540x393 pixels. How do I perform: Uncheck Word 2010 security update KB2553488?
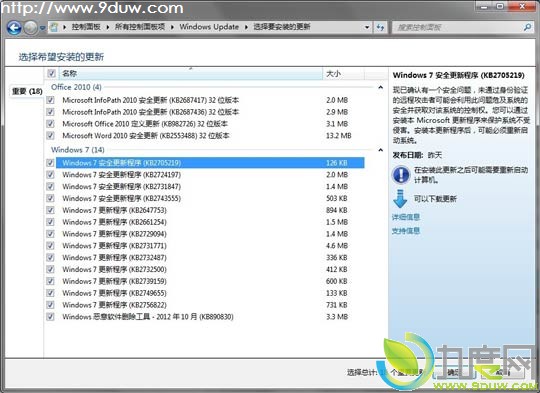point(51,136)
